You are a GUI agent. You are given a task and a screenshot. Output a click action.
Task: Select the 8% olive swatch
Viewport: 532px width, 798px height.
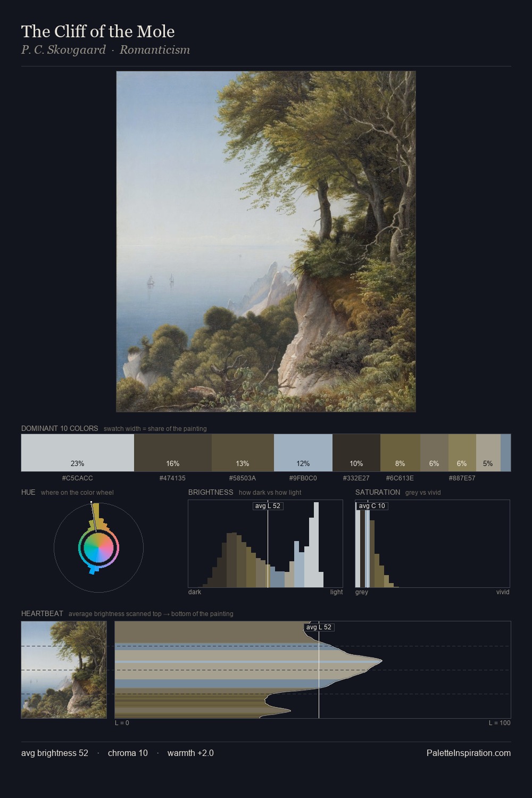coord(400,453)
